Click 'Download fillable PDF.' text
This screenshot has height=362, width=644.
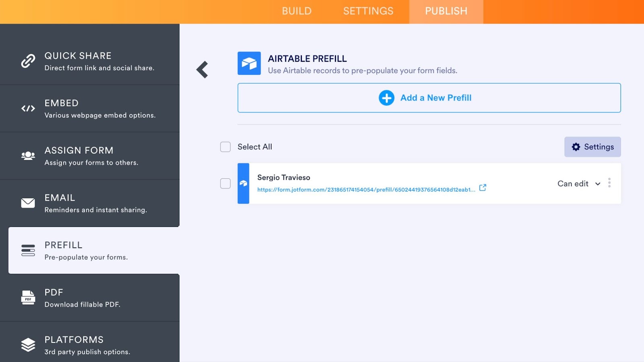pos(83,304)
